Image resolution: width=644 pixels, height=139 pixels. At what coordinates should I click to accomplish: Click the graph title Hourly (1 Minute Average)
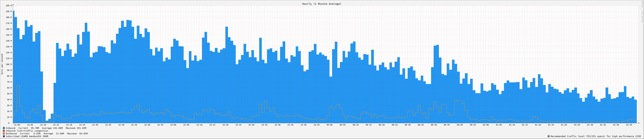[x=322, y=4]
